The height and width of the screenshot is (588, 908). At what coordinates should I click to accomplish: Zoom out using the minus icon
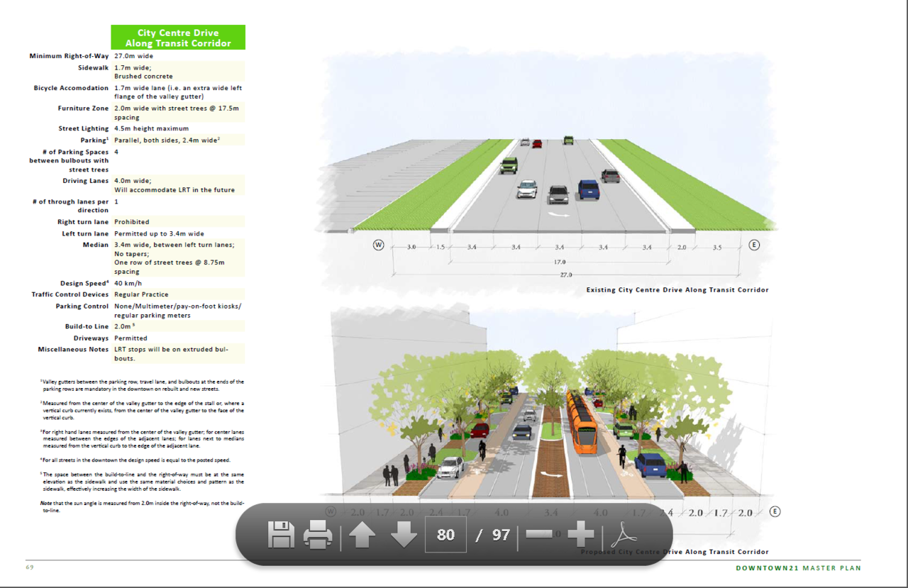point(540,534)
